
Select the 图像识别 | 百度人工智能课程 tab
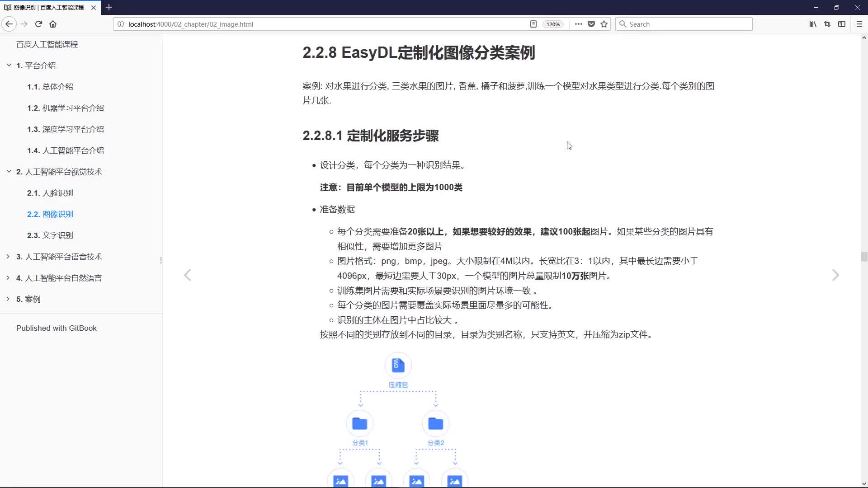point(50,7)
